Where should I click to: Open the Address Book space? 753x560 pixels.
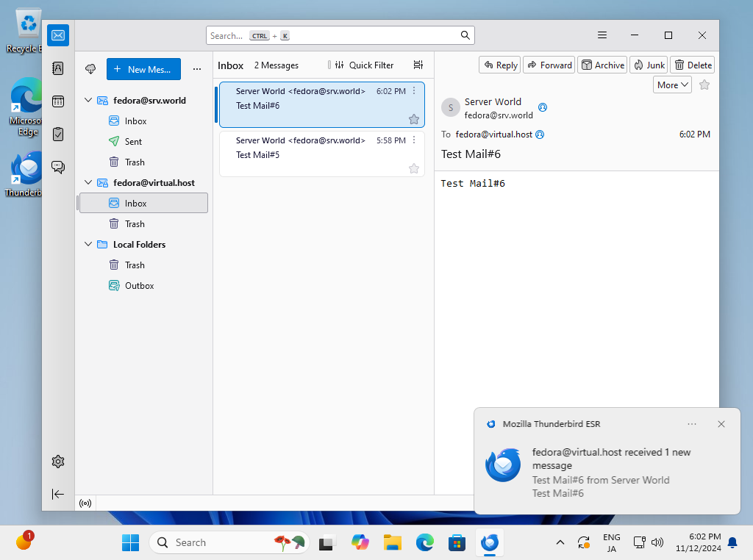click(58, 68)
